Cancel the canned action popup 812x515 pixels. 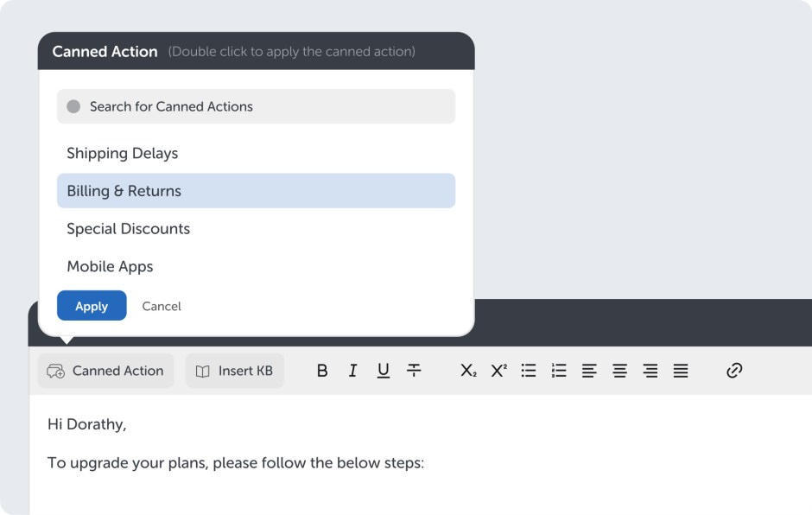162,306
